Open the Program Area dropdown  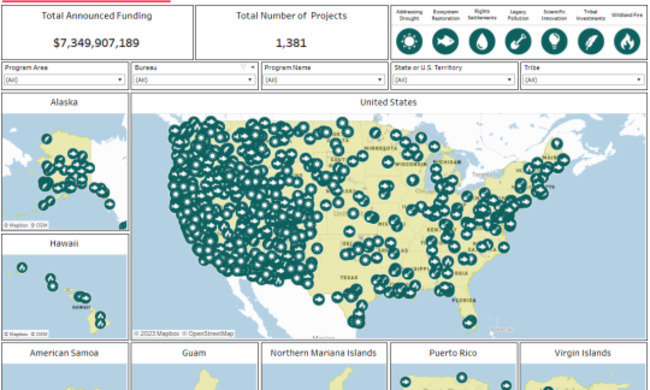64,80
